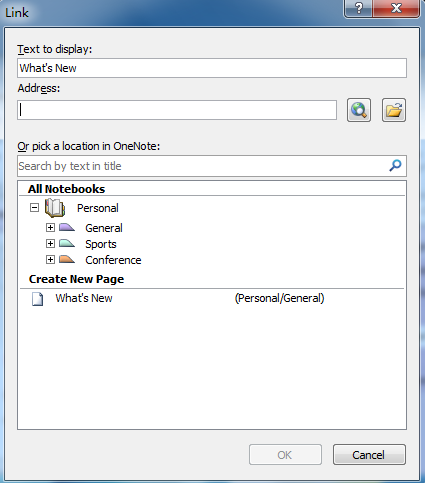425x483 pixels.
Task: Click the orange Conference section icon
Action: point(67,259)
